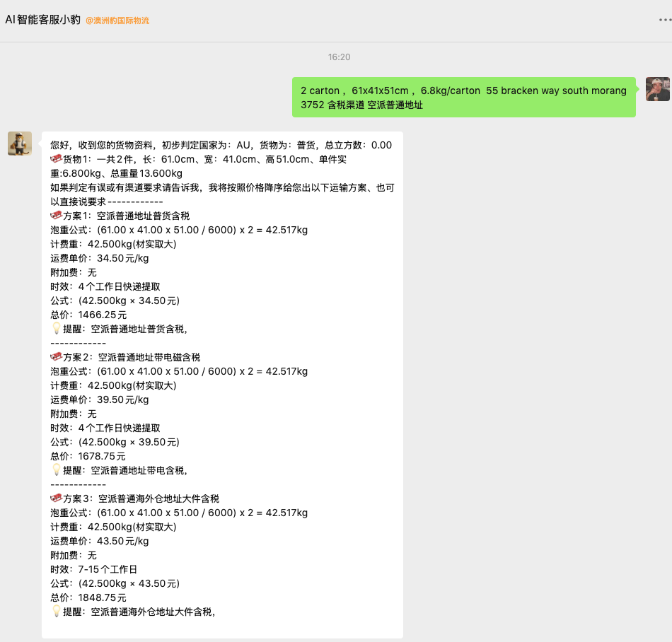
Task: Click the red emoji beside 货物1
Action: [57, 159]
